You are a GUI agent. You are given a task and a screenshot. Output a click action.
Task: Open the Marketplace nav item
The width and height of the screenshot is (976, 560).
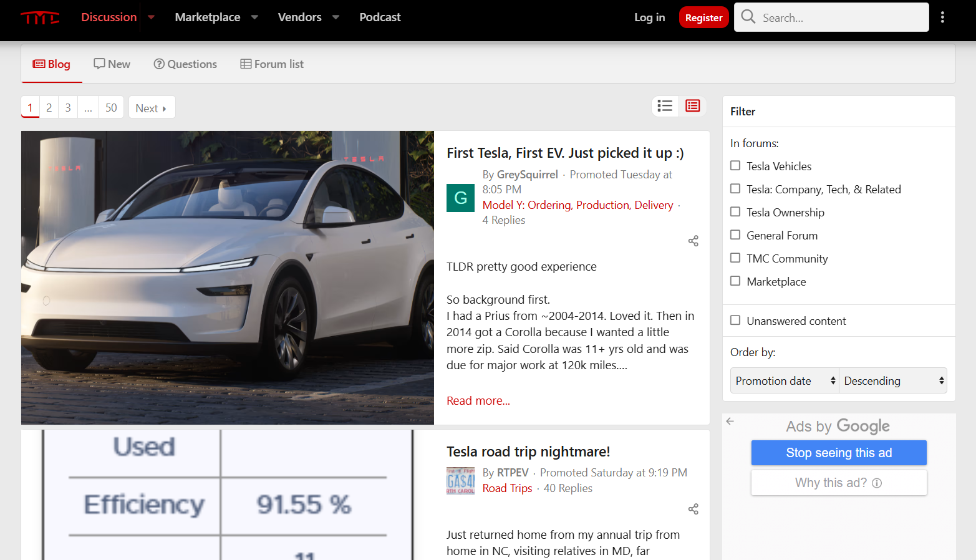pos(207,17)
